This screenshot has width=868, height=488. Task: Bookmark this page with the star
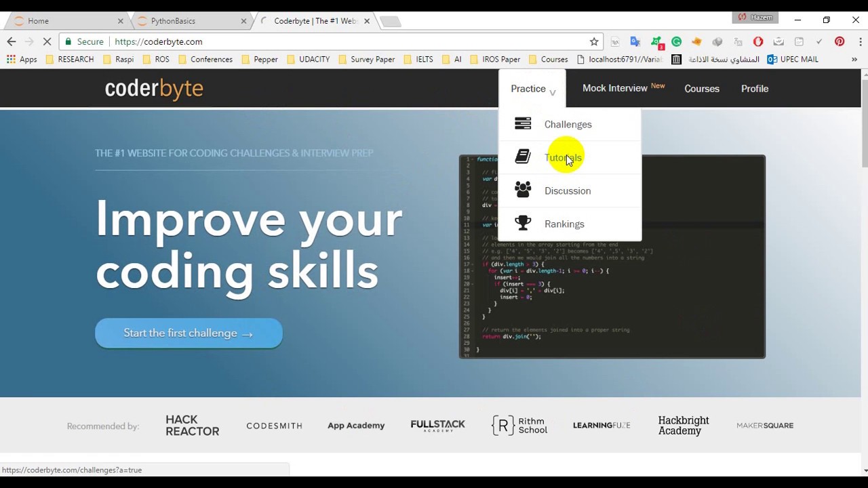(x=594, y=41)
